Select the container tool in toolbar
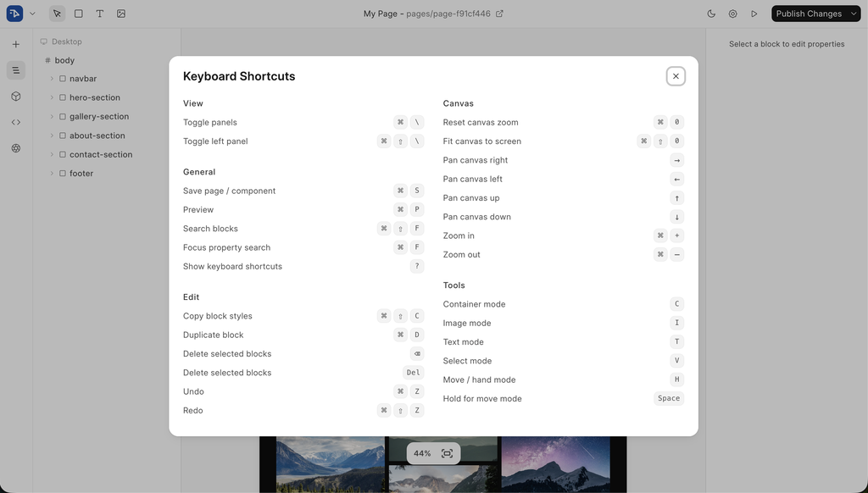Screen dimensions: 868x493 point(78,14)
